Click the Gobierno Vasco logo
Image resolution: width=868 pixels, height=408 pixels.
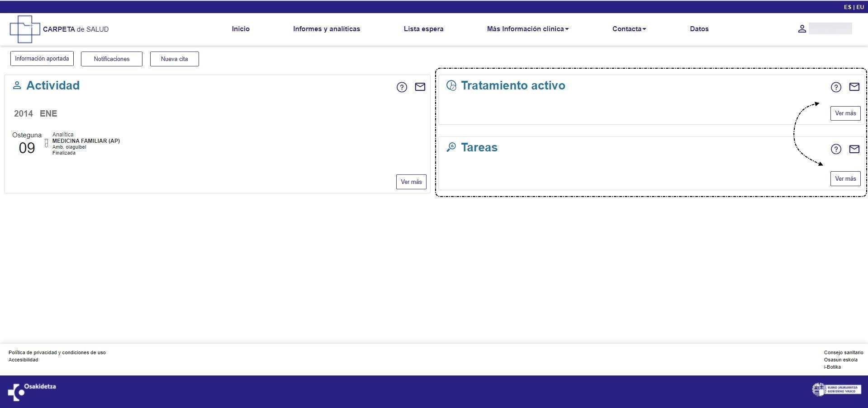pos(836,389)
